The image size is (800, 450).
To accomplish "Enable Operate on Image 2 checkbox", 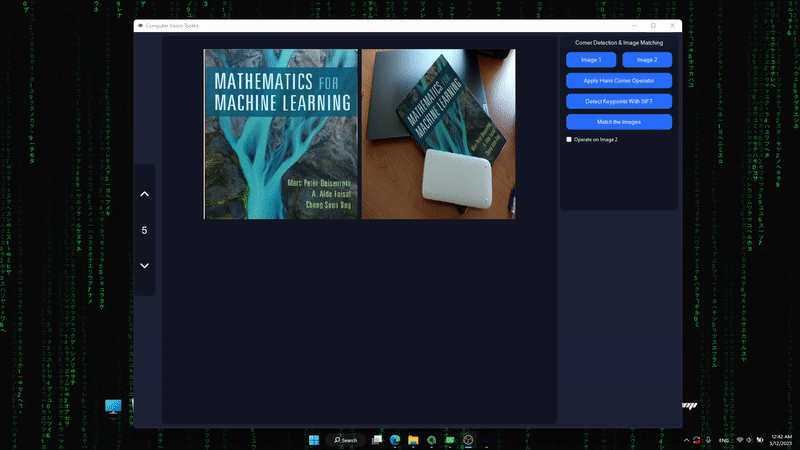I will click(x=569, y=139).
